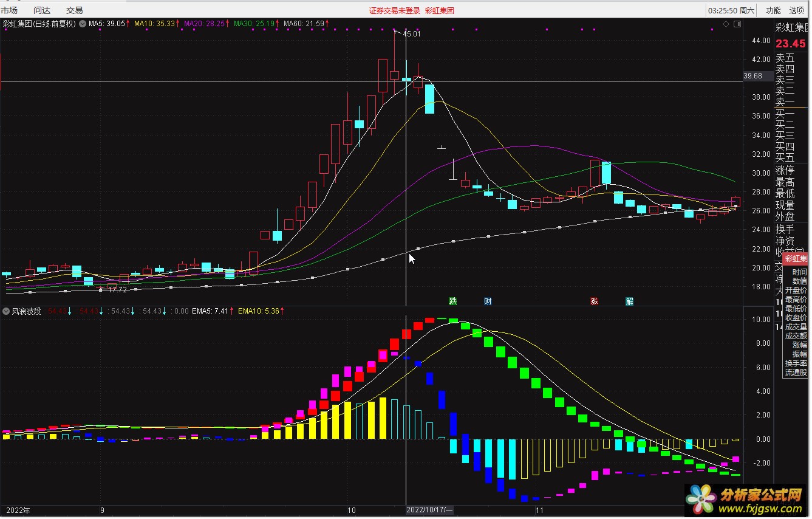Open the 市场 menu
This screenshot has height=519, width=812.
click(10, 10)
